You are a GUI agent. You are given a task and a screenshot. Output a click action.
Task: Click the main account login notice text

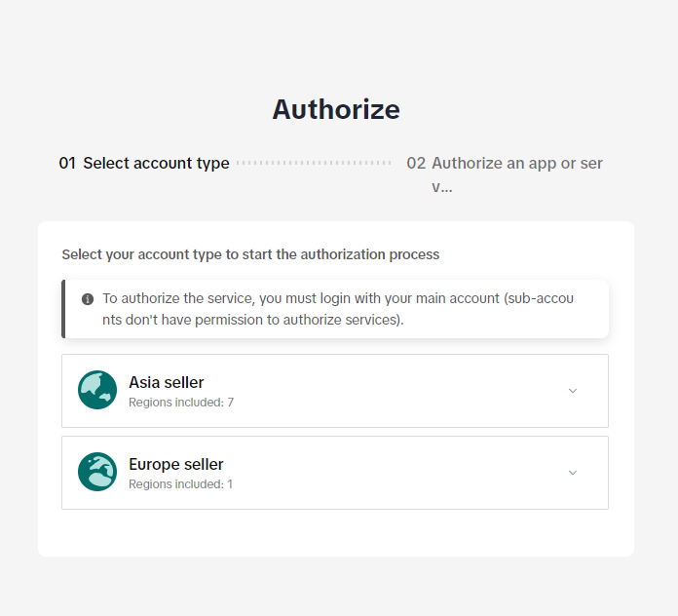coord(337,309)
